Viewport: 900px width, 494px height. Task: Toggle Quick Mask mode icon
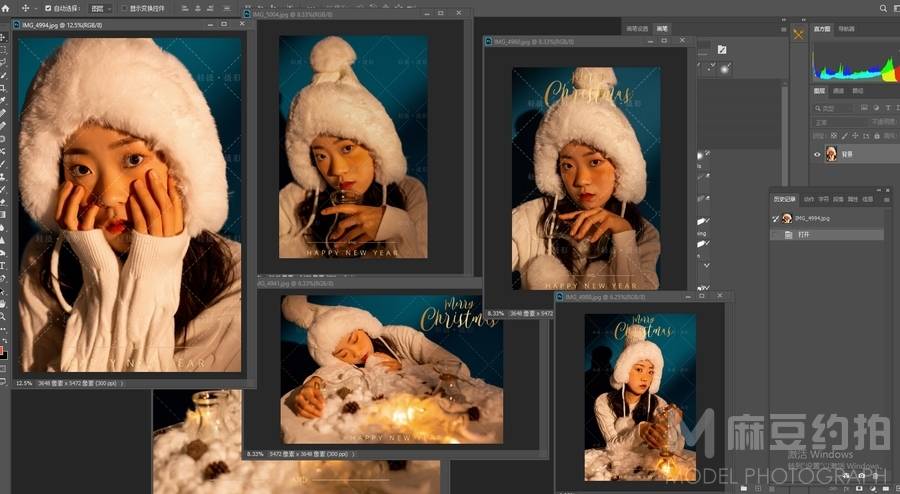pyautogui.click(x=3, y=368)
